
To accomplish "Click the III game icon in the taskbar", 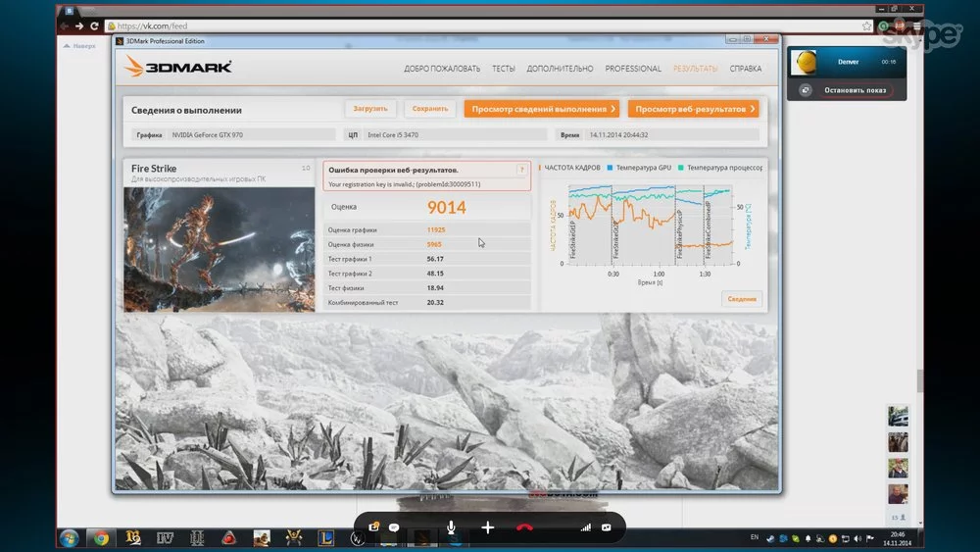I will [197, 538].
